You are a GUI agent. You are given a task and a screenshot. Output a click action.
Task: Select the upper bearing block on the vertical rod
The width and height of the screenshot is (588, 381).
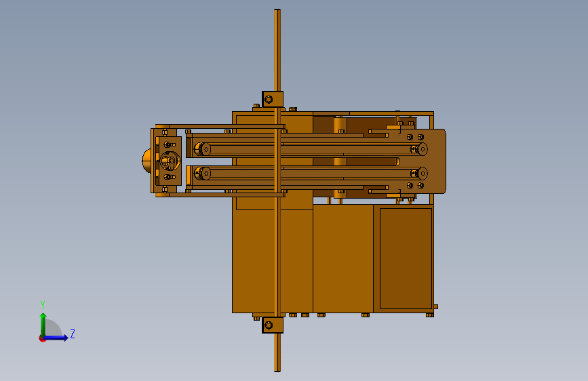272,100
